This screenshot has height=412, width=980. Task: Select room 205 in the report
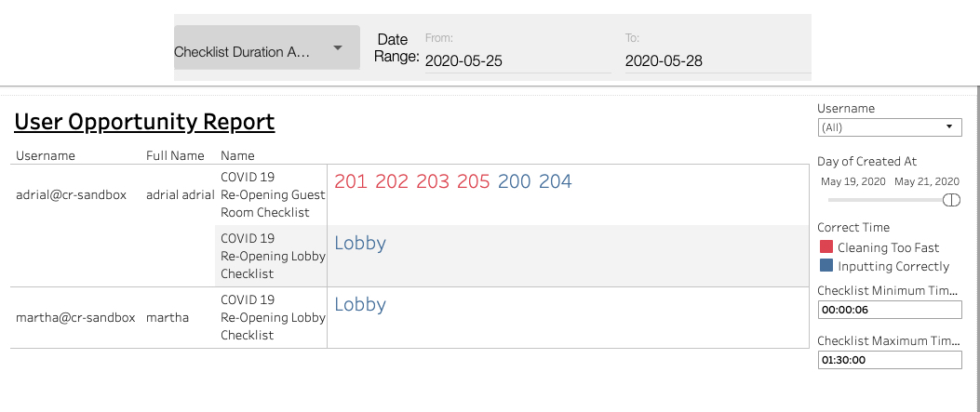click(x=474, y=182)
